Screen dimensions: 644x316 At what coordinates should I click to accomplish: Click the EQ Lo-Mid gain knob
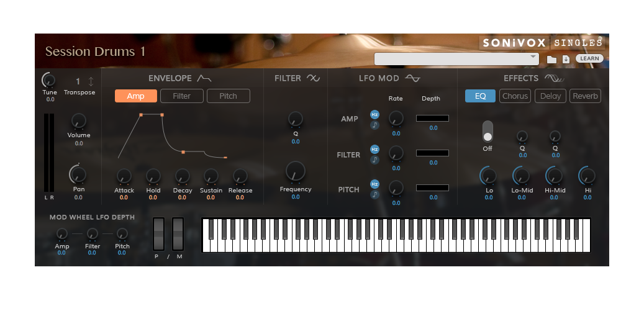click(522, 176)
